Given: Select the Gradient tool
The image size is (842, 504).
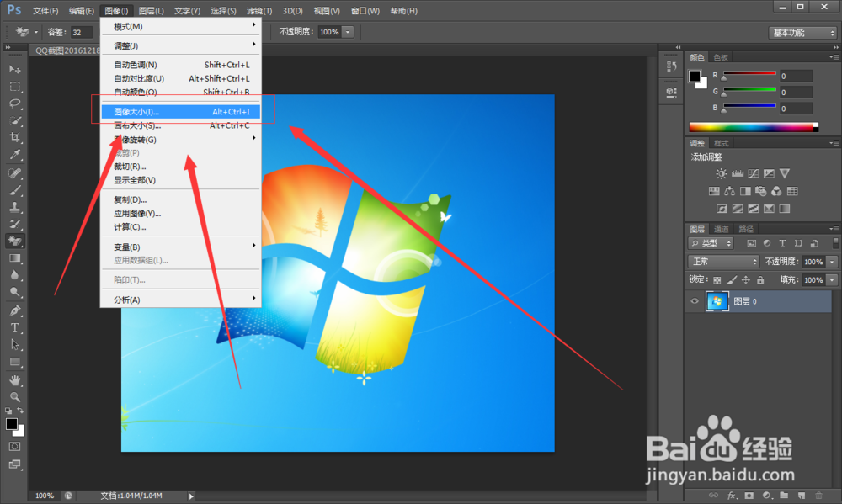Looking at the screenshot, I should point(14,258).
